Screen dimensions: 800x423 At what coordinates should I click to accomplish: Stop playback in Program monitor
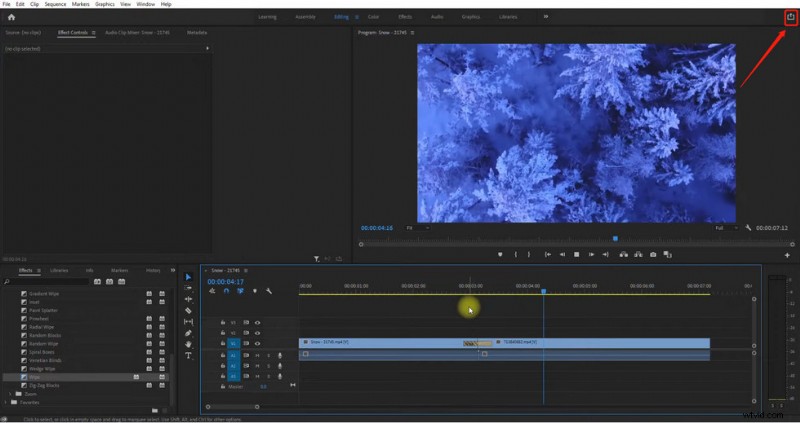(x=577, y=255)
